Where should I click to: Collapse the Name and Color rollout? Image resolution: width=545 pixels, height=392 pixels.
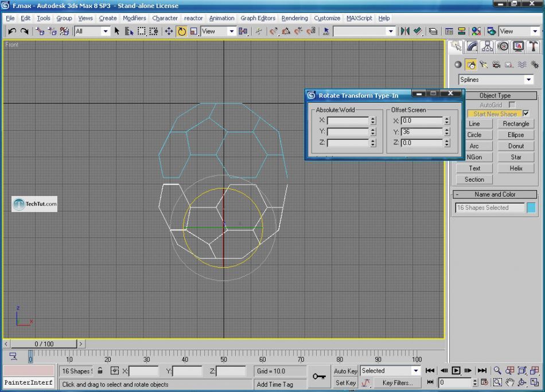click(495, 194)
